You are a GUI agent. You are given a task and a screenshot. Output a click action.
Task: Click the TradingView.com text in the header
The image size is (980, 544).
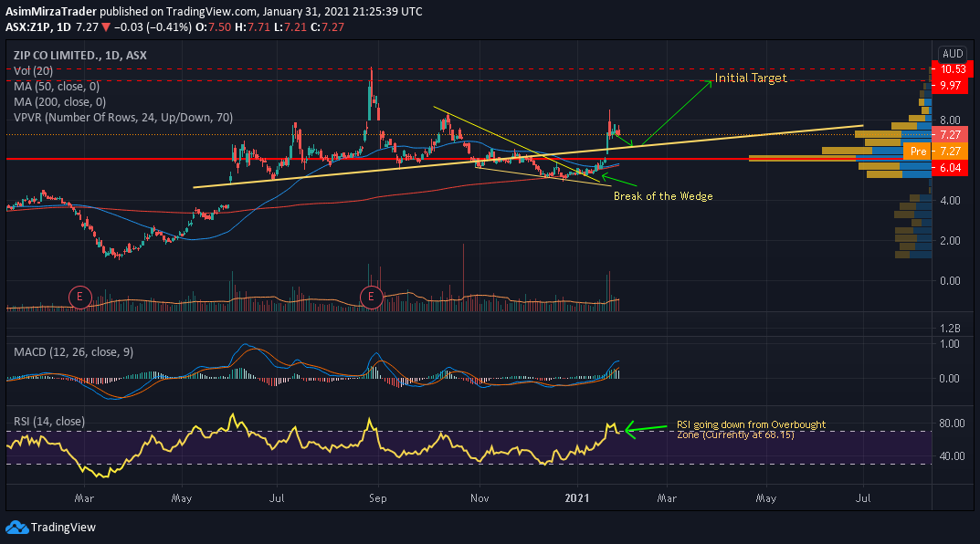pos(211,12)
